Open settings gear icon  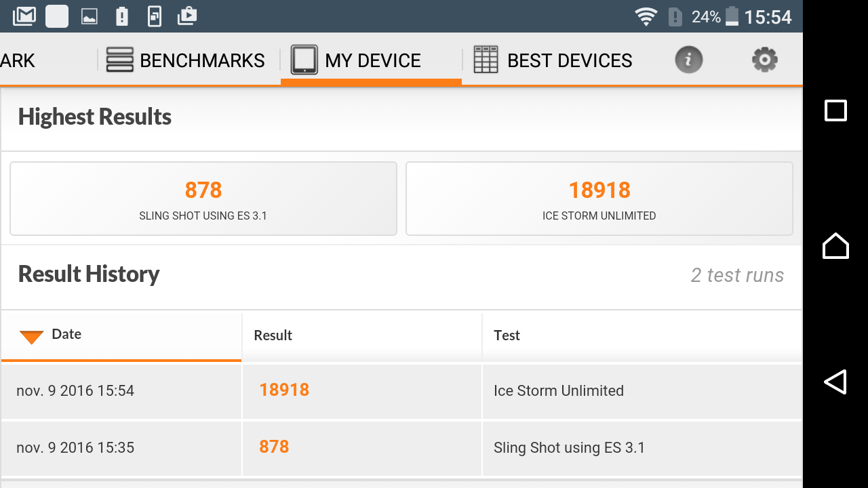click(x=764, y=60)
